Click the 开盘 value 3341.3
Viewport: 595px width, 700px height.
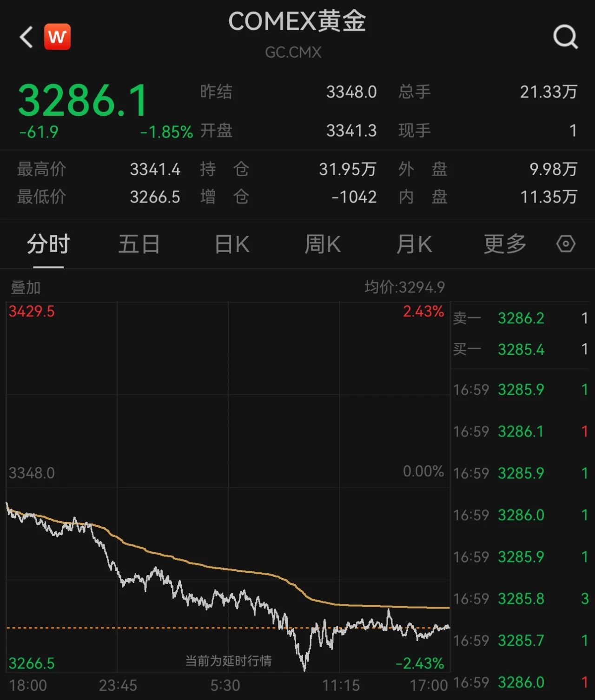[x=351, y=131]
